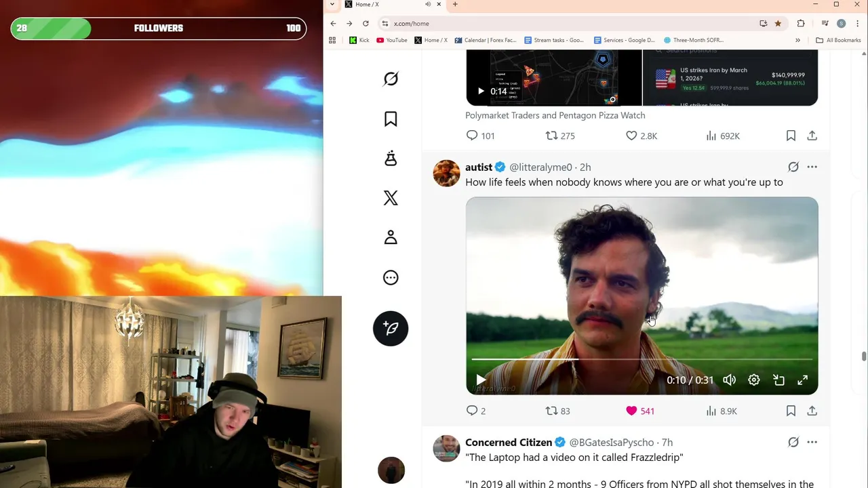Close the Home / X tab
Image resolution: width=868 pixels, height=488 pixels.
[x=439, y=4]
